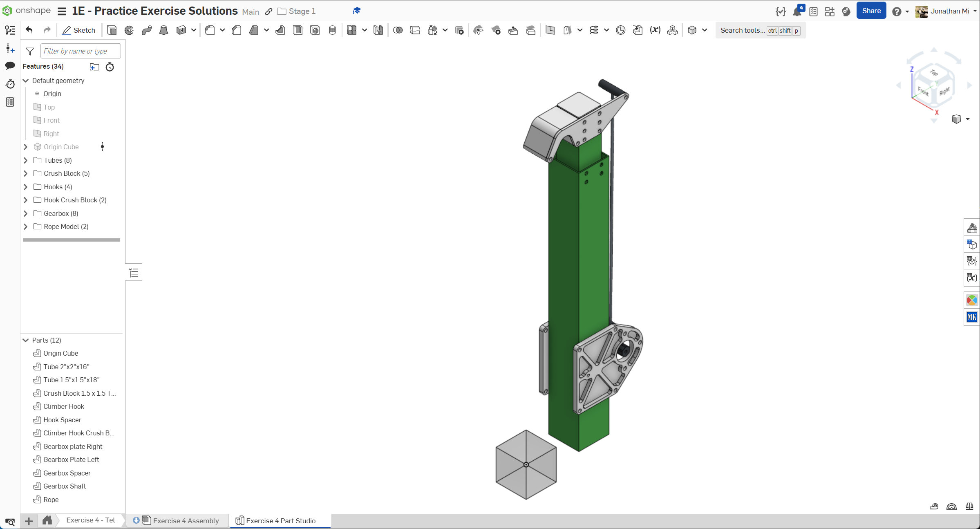Click the Filter by name or type field
The width and height of the screenshot is (980, 529).
tap(81, 51)
